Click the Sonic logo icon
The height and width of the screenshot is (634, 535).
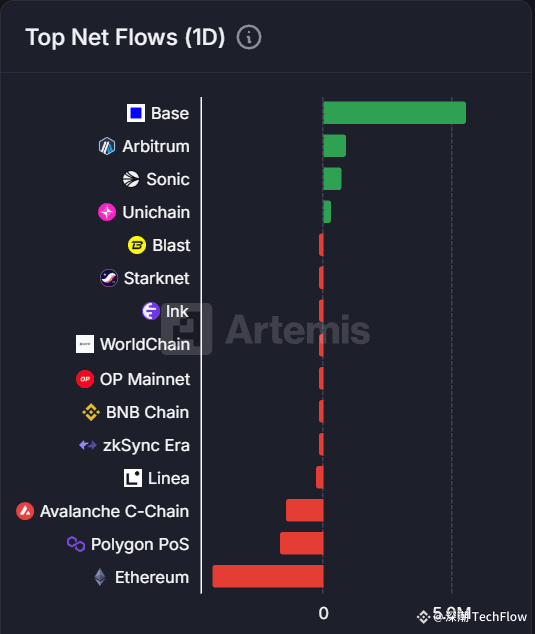coord(131,179)
